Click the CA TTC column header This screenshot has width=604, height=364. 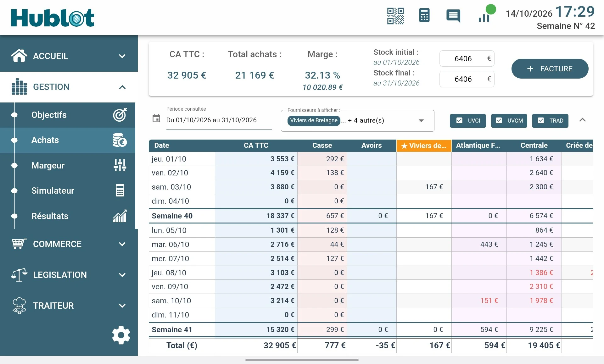[x=256, y=145]
